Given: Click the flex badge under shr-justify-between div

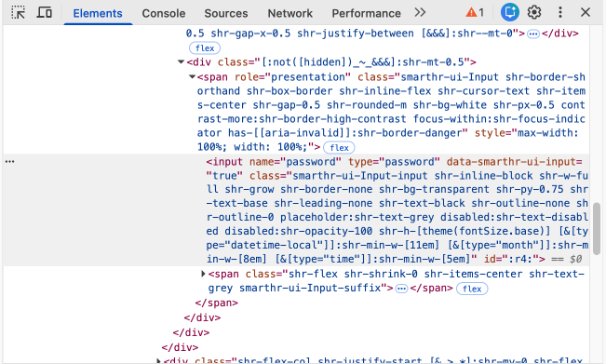Looking at the screenshot, I should [205, 48].
